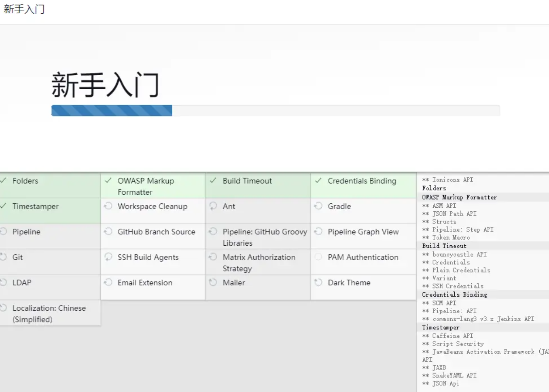Click the spinner icon beside Matrix Authorization Strategy
The width and height of the screenshot is (549, 392).
pyautogui.click(x=213, y=257)
